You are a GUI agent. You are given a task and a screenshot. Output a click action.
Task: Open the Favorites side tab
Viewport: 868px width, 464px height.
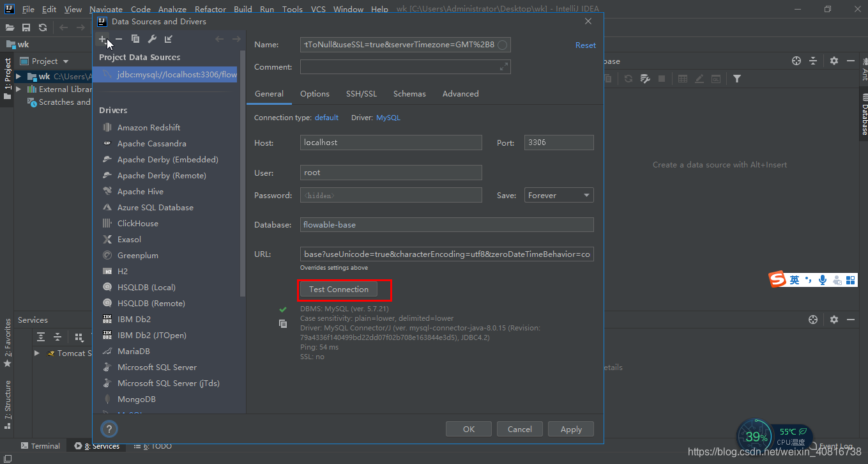[x=8, y=343]
